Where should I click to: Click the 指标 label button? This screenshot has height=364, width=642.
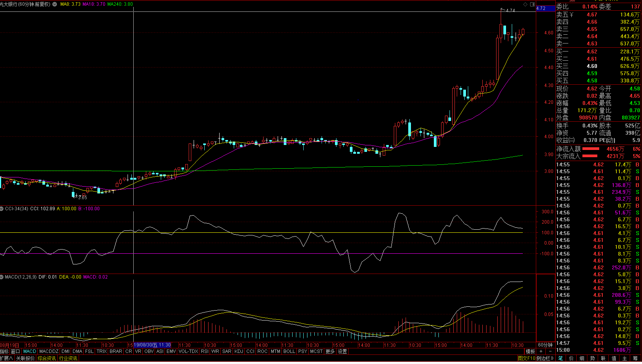point(4,351)
